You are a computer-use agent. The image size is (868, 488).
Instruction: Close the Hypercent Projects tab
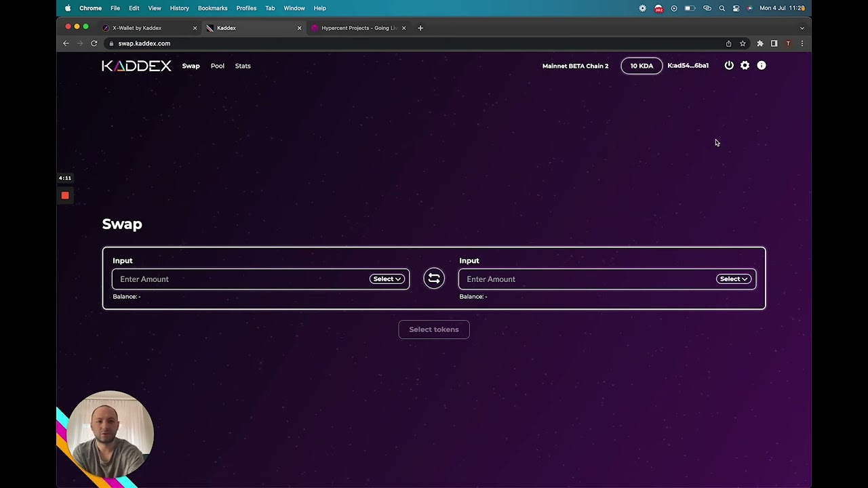[x=404, y=28]
